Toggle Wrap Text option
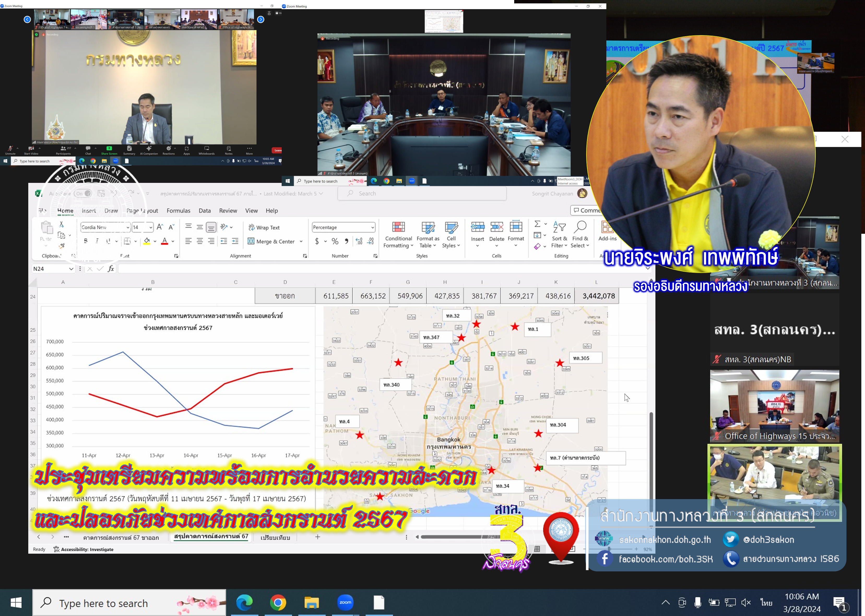The width and height of the screenshot is (865, 616). click(264, 228)
